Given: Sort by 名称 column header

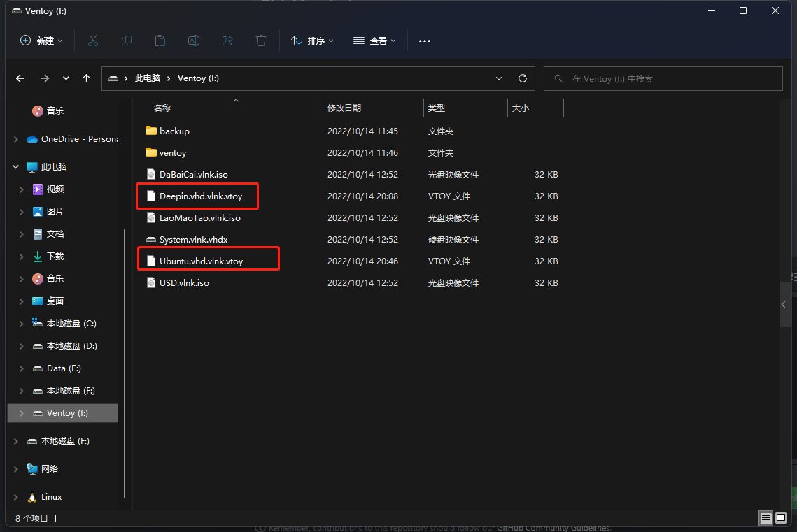Looking at the screenshot, I should click(x=162, y=108).
